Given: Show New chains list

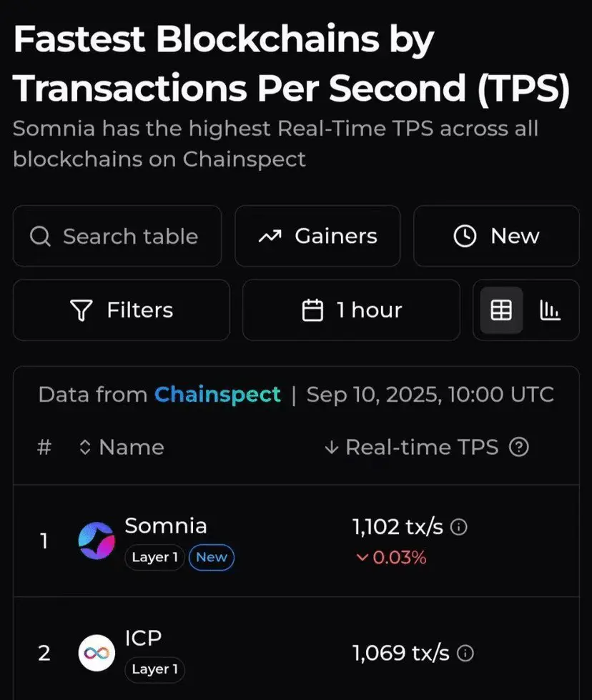Looking at the screenshot, I should click(496, 236).
